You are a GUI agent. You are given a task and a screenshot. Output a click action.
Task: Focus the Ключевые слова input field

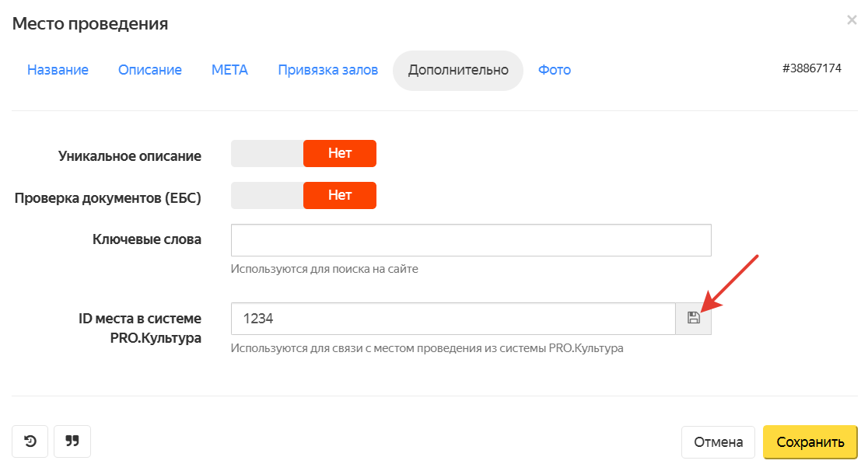(x=471, y=240)
